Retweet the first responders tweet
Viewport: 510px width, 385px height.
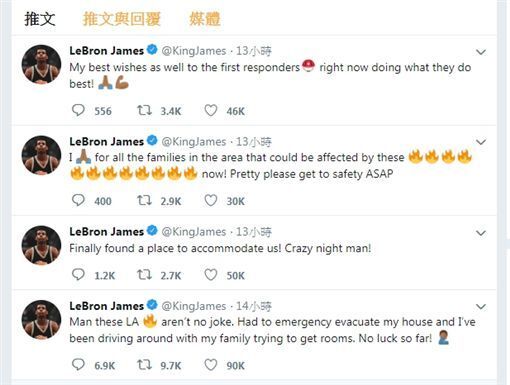144,110
